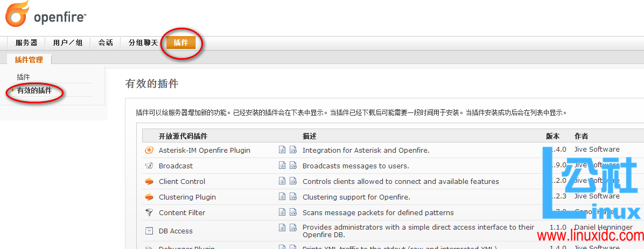
Task: Open the readme icon for DB Access
Action: point(282,227)
